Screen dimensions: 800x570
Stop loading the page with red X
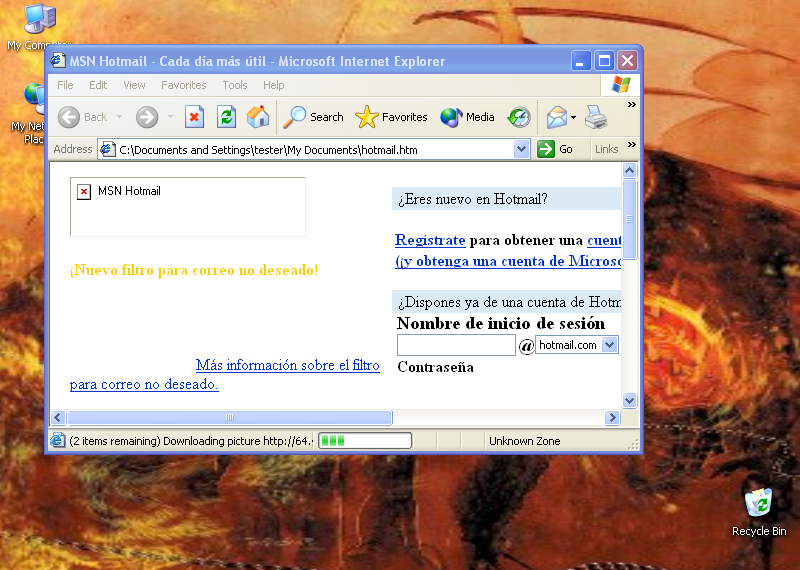click(x=194, y=117)
